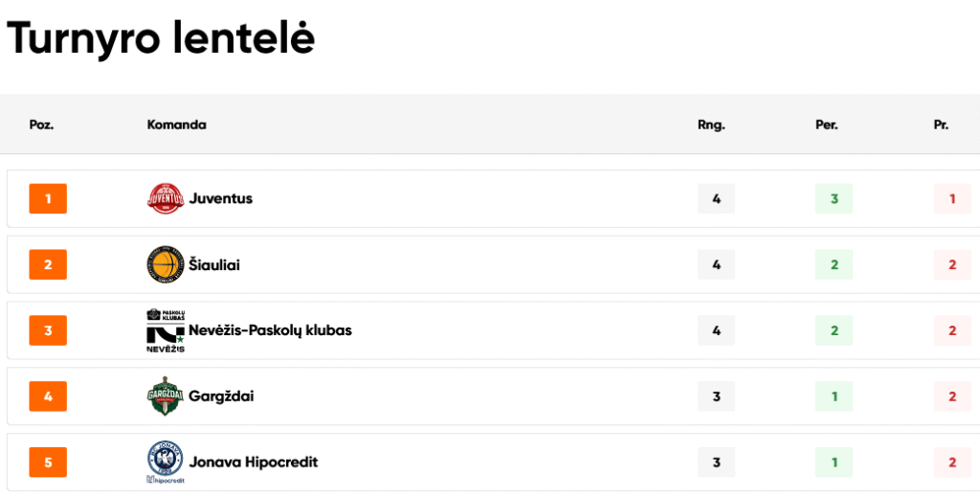
Task: Click the Poz. column header
Action: (x=41, y=124)
